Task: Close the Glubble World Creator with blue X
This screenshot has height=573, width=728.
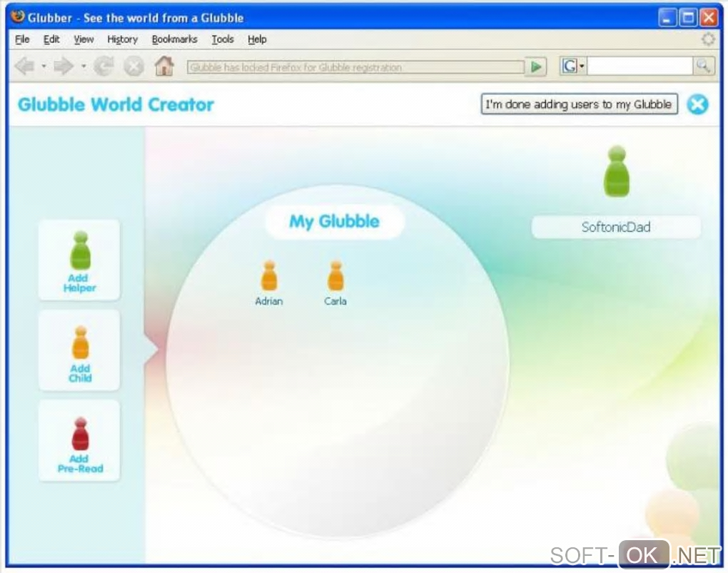Action: pos(697,104)
